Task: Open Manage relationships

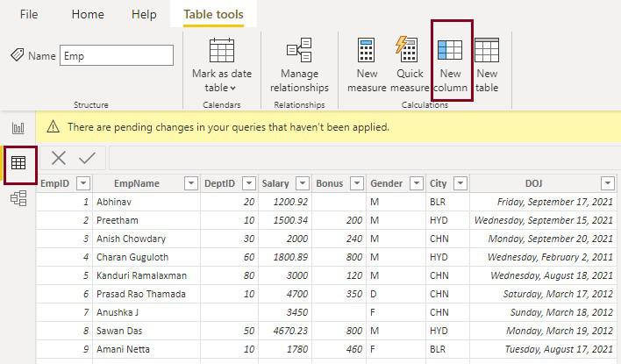Action: pos(299,66)
